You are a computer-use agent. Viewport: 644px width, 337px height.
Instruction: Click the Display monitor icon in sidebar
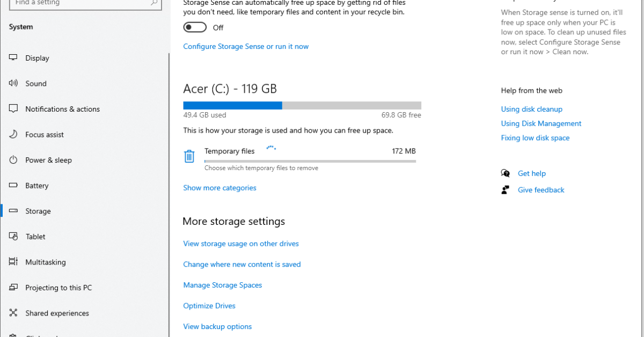[x=14, y=58]
